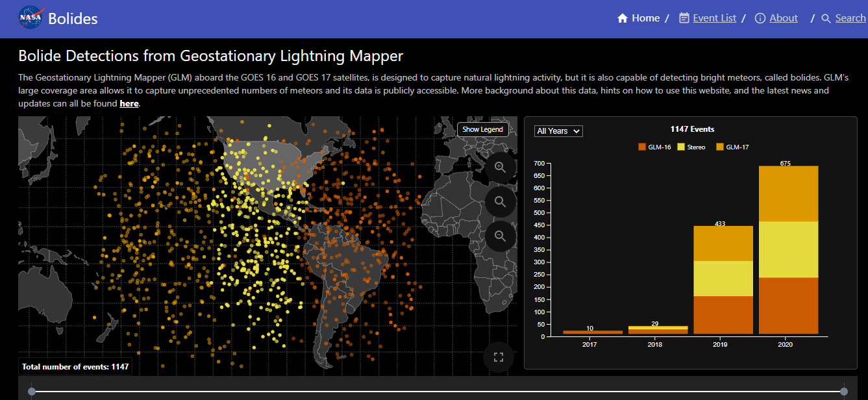Click the Event List icon in navigation
This screenshot has height=400, width=868.
coord(684,18)
